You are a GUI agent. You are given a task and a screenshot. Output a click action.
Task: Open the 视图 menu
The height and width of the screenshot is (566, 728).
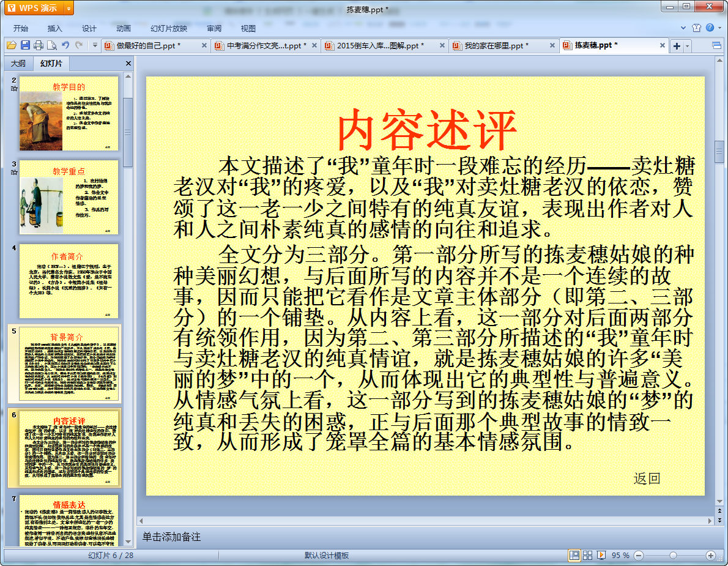(x=248, y=28)
